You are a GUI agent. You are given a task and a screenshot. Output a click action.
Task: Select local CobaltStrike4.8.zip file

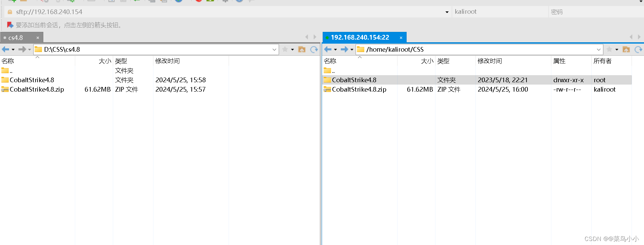(33, 89)
